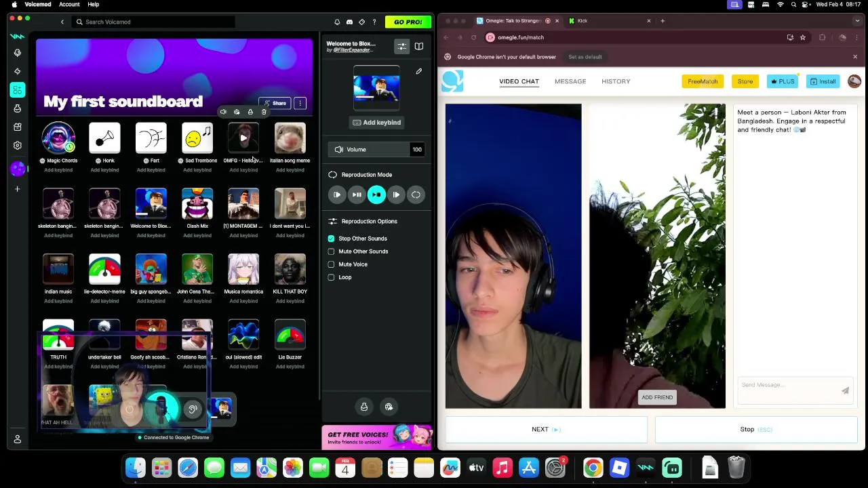Image resolution: width=868 pixels, height=488 pixels.
Task: Open the palette icon below options panel
Action: tap(389, 407)
